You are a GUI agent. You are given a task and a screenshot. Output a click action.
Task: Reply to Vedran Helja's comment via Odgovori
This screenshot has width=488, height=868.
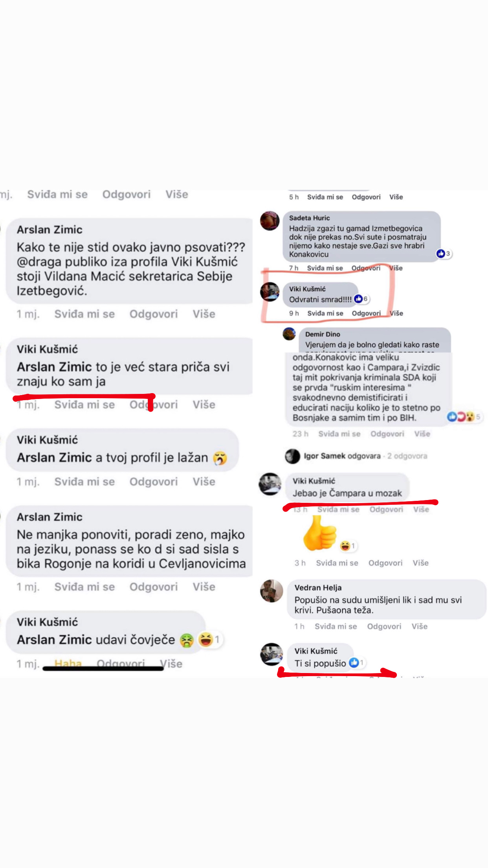384,626
